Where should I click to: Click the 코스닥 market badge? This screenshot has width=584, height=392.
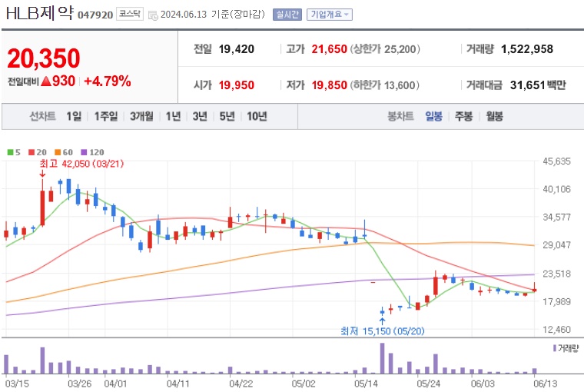(x=130, y=14)
